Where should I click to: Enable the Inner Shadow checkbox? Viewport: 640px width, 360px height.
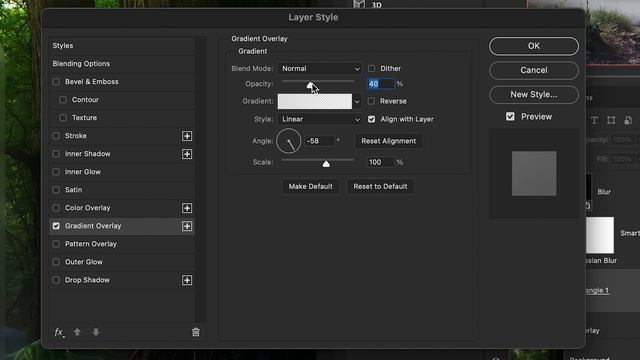click(56, 154)
